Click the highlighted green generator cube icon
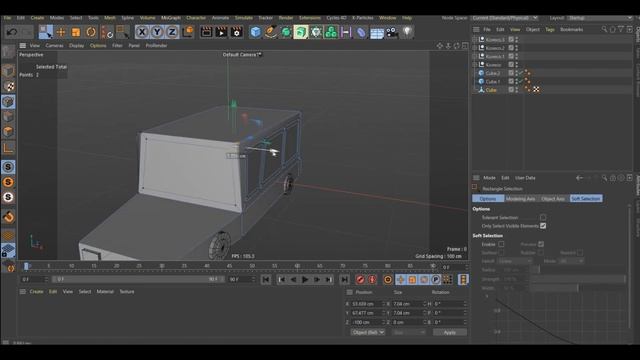Image resolution: width=640 pixels, height=360 pixels. pos(301,32)
